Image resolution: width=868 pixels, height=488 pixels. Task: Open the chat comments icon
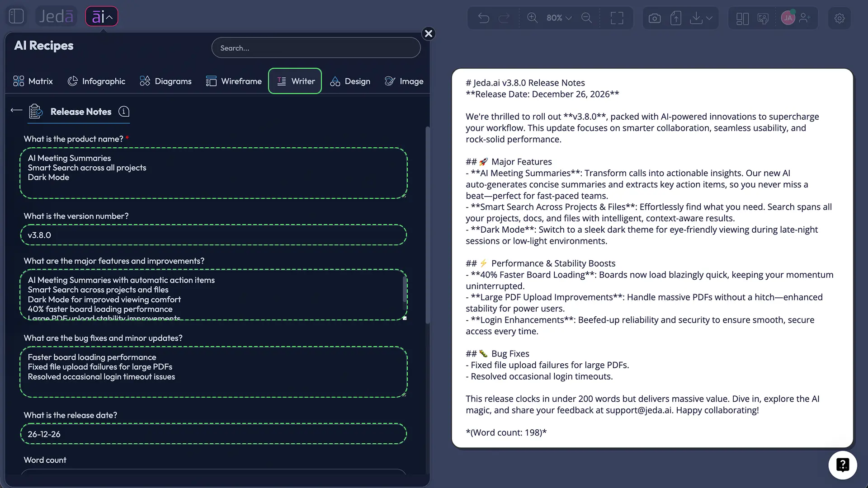click(763, 19)
